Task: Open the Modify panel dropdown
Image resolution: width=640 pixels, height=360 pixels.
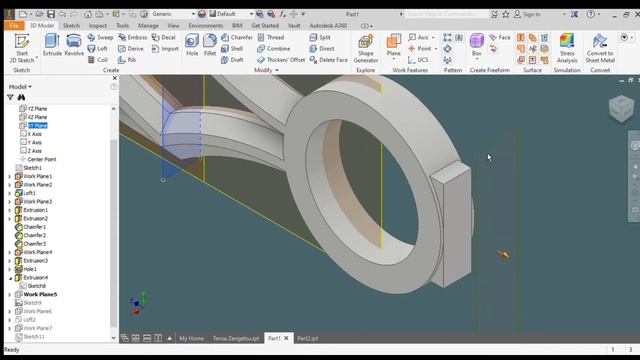Action: point(267,70)
